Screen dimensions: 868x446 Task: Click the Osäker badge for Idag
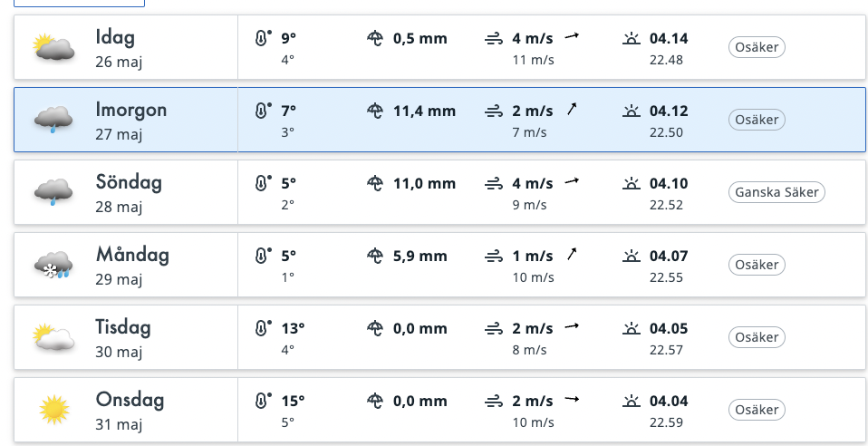tap(757, 47)
